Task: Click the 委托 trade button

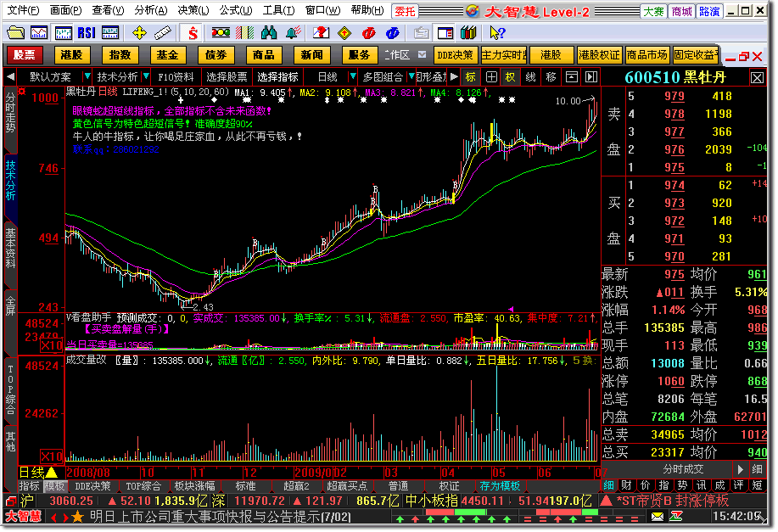Action: pos(405,11)
